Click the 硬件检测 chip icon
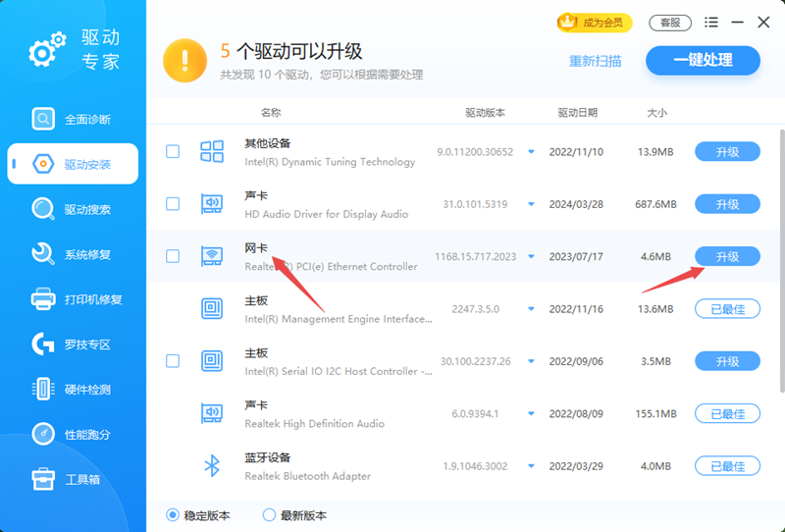The width and height of the screenshot is (785, 532). point(43,390)
